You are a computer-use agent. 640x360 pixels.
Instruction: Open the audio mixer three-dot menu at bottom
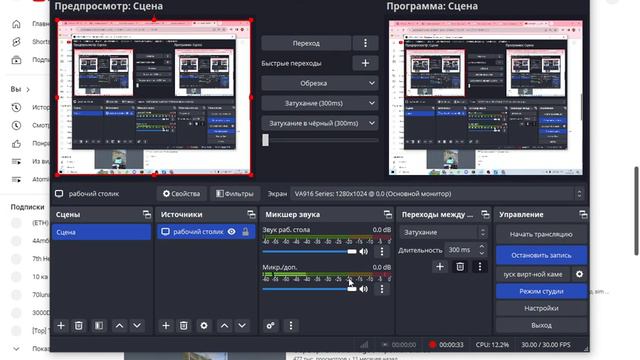tap(291, 326)
